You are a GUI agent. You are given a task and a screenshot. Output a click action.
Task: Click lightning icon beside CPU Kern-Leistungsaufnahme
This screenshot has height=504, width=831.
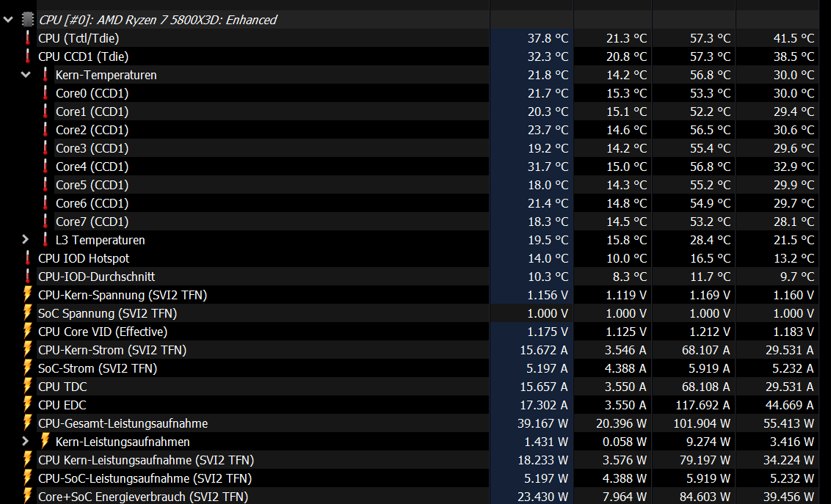pyautogui.click(x=28, y=459)
